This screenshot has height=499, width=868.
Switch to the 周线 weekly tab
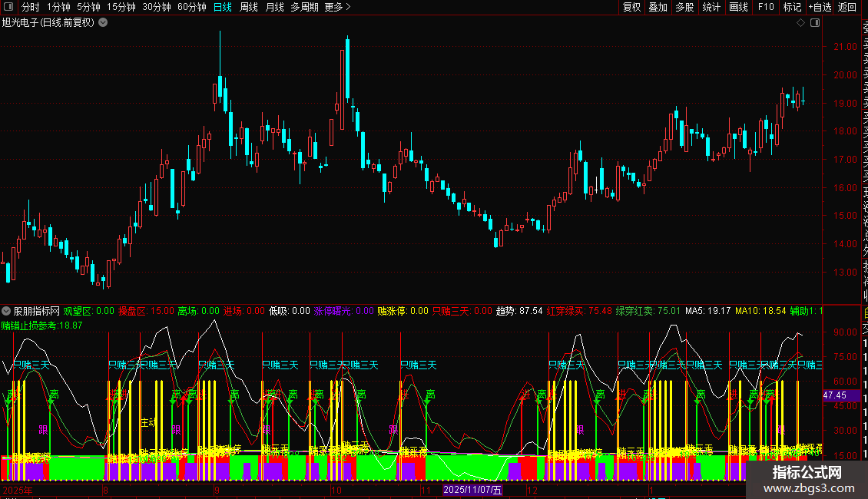coord(249,7)
